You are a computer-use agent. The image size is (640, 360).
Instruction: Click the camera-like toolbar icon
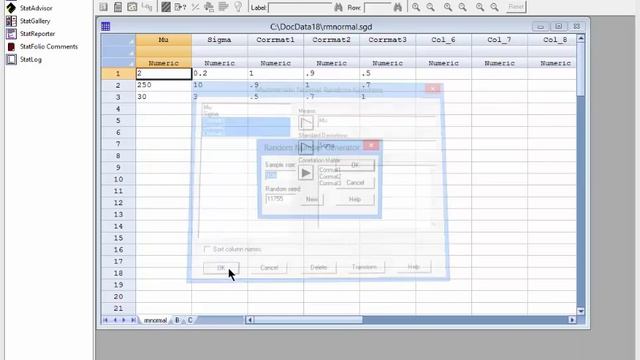point(132,7)
